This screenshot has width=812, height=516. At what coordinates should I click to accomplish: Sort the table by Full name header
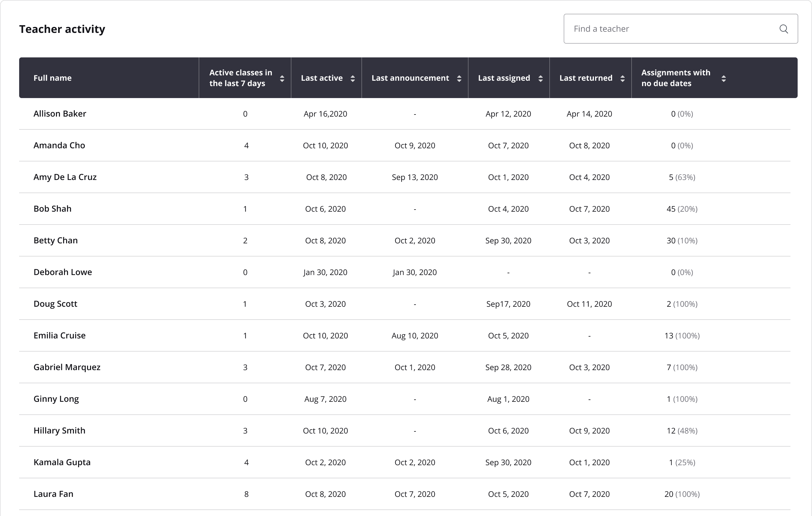(53, 78)
